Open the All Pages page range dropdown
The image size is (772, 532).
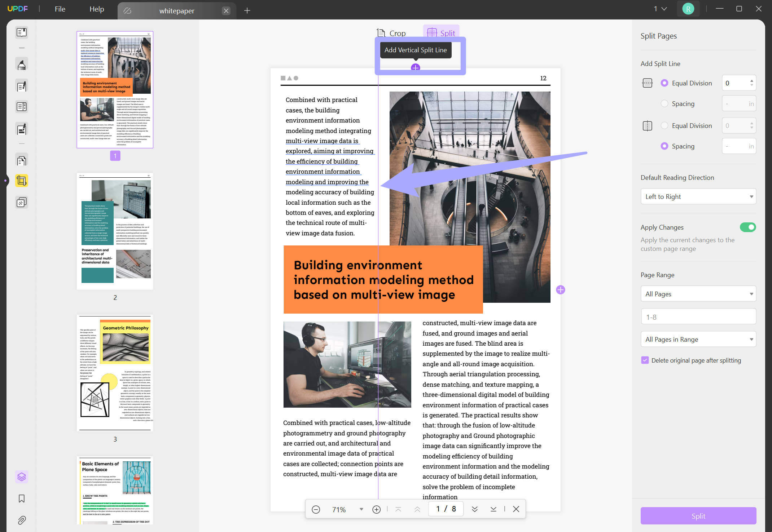click(x=698, y=294)
